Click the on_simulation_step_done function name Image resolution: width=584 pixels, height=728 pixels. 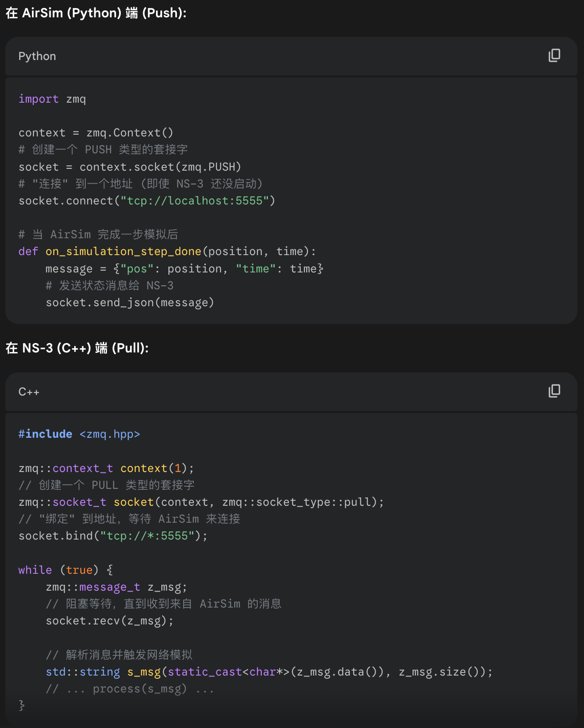tap(123, 252)
